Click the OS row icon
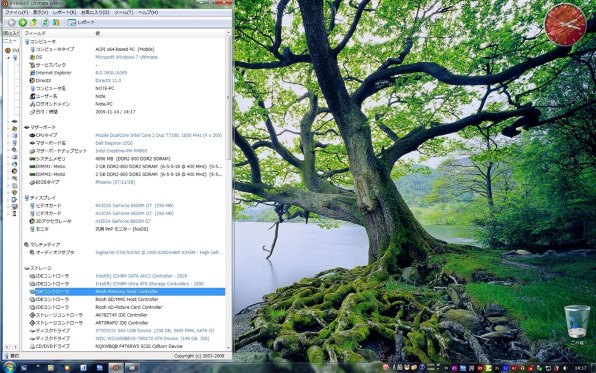The height and width of the screenshot is (373, 596). pos(32,57)
